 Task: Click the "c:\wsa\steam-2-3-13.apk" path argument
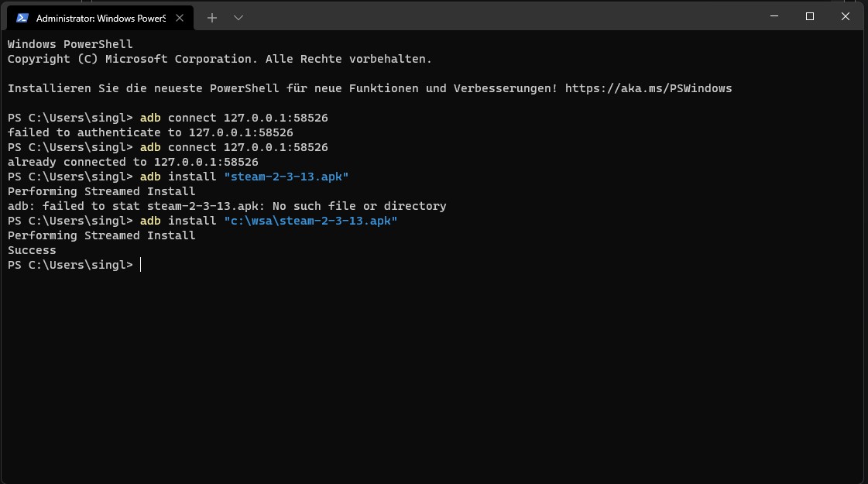310,221
